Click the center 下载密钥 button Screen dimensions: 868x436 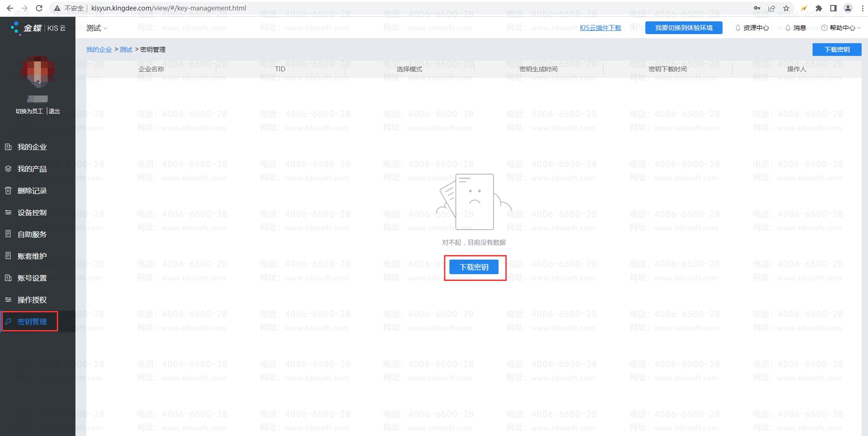[x=474, y=267]
